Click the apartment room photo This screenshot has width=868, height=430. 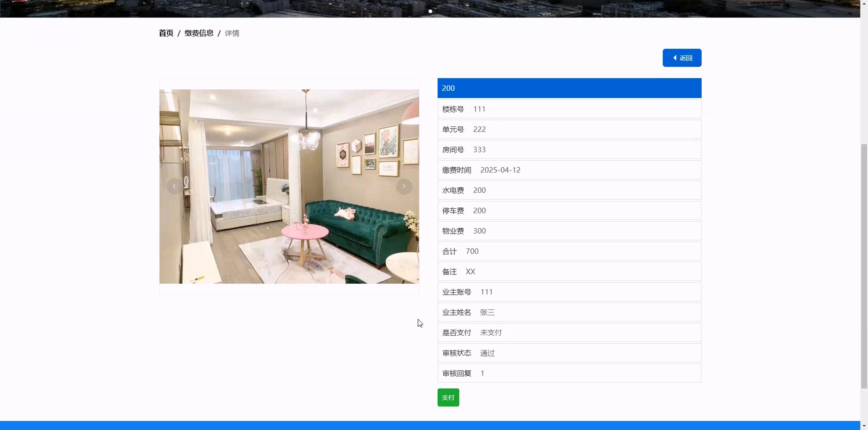pos(289,186)
